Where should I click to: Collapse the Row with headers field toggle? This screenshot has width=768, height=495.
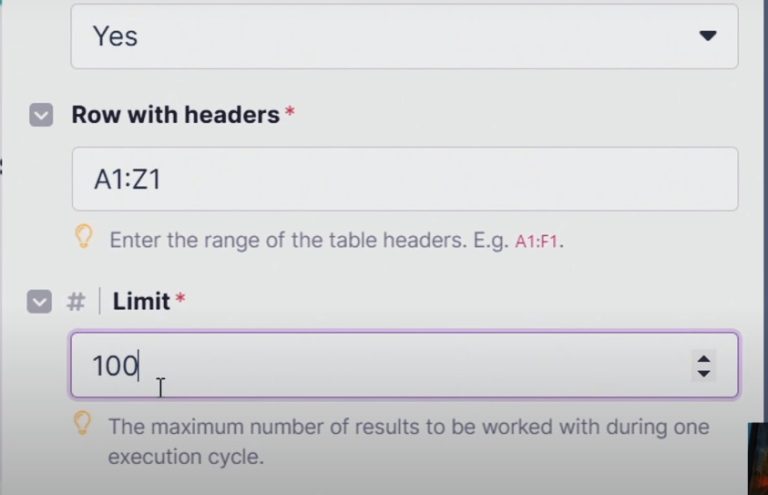click(x=41, y=115)
